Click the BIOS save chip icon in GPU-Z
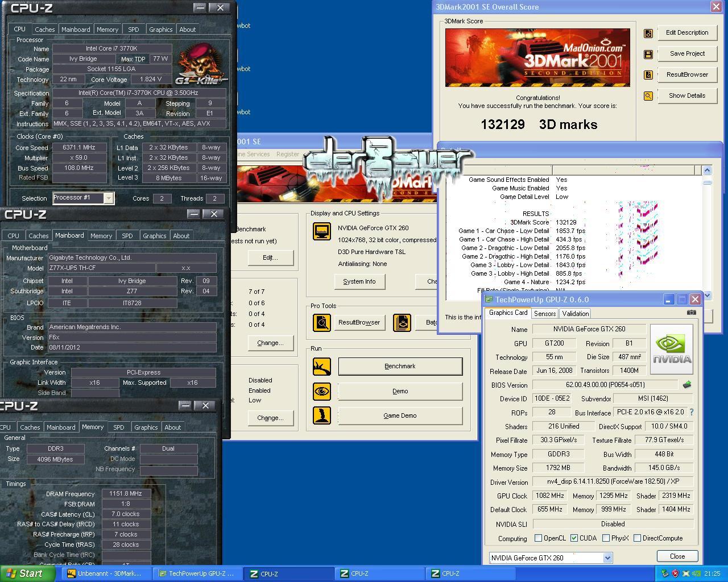 (687, 385)
